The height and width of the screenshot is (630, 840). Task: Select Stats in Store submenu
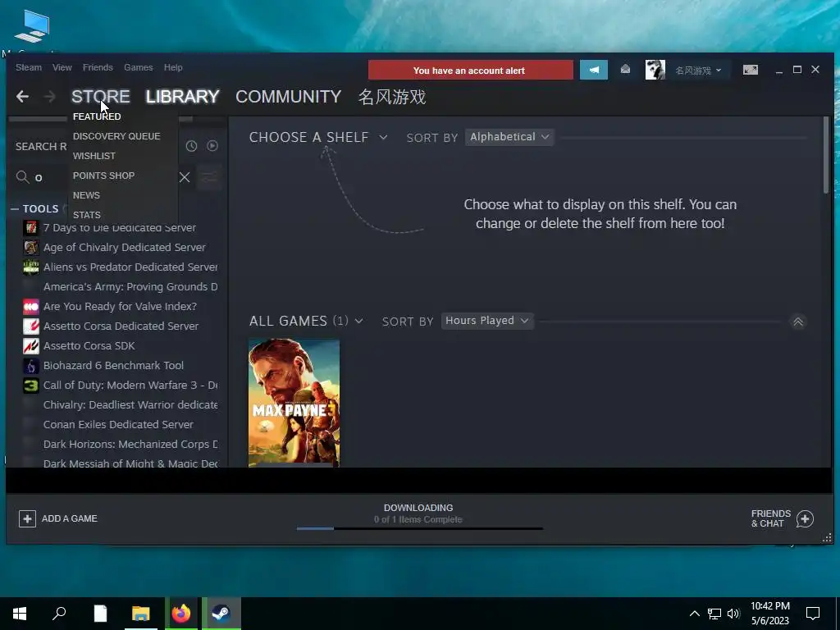click(87, 215)
